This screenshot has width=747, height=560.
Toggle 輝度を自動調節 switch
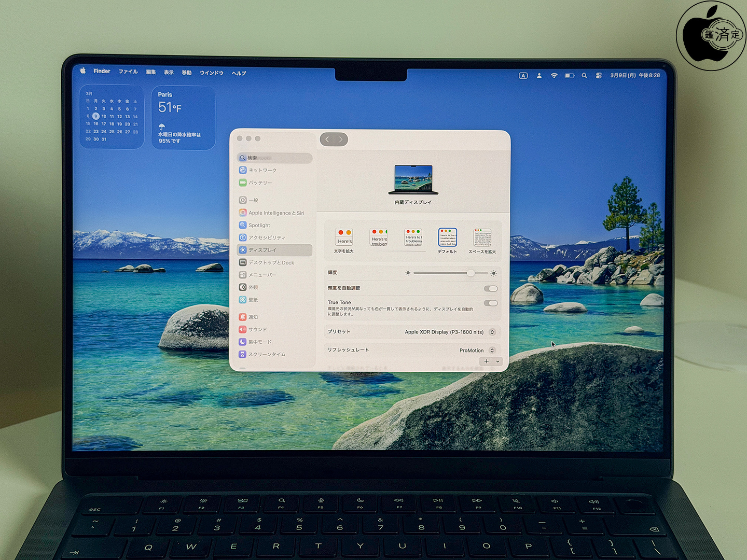pyautogui.click(x=490, y=288)
